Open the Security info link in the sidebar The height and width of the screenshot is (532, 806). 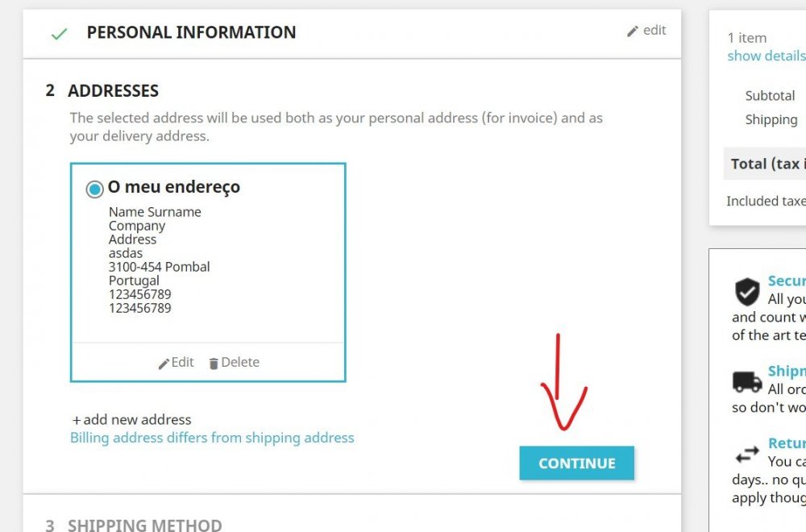click(x=787, y=281)
